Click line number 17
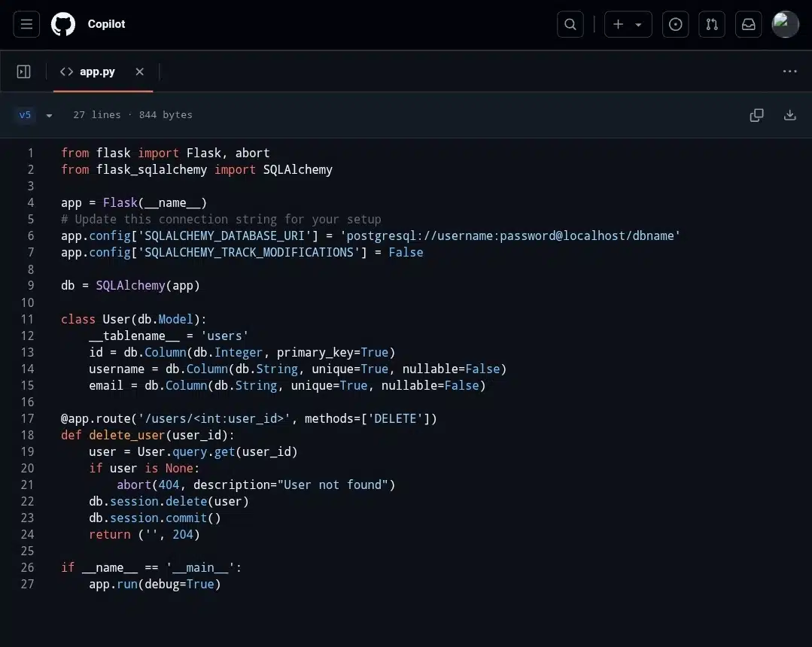The height and width of the screenshot is (647, 812). (27, 419)
